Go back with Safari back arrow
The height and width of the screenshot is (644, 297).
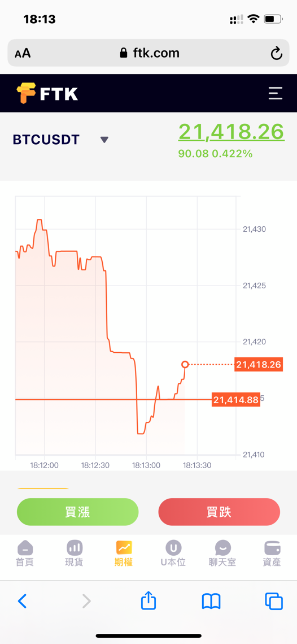[x=22, y=601]
